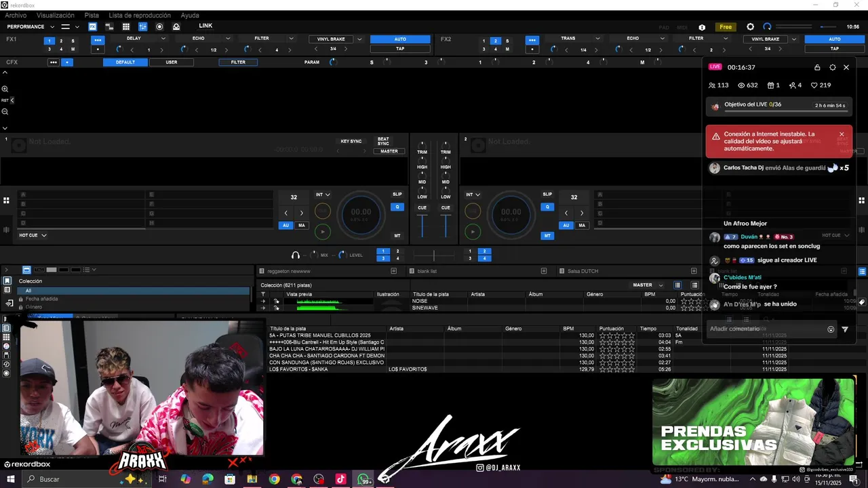Image resolution: width=868 pixels, height=488 pixels.
Task: Adjust the headphones LEVEL knob
Action: (x=342, y=255)
